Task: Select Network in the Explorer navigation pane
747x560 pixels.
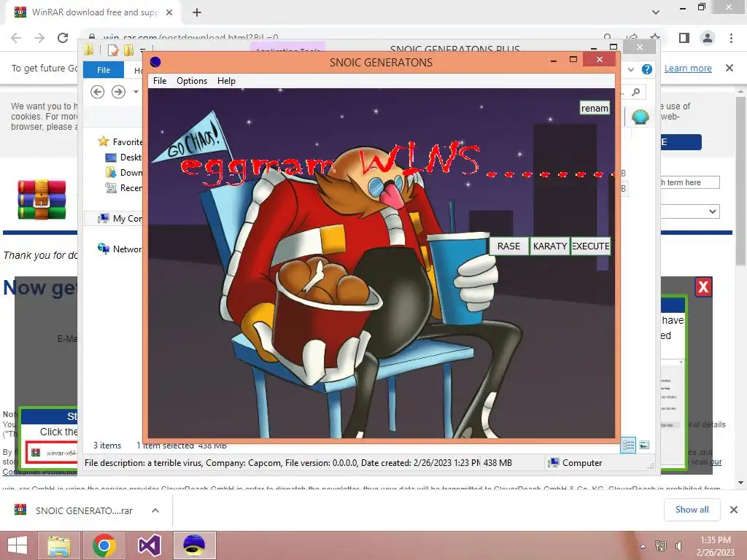Action: pyautogui.click(x=120, y=249)
